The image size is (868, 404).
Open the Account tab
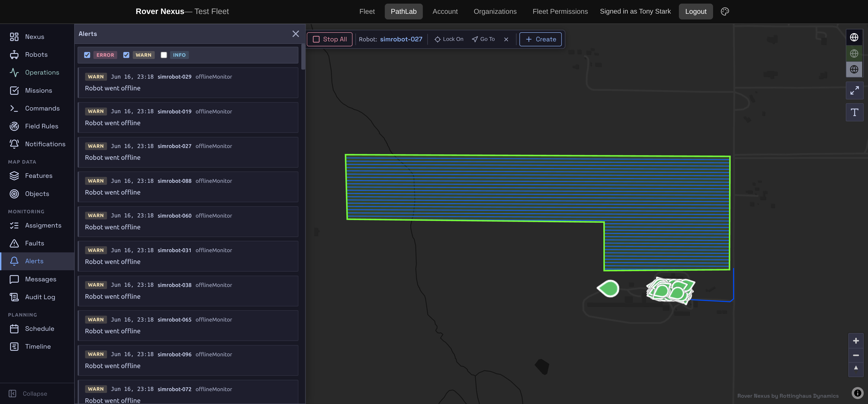445,12
